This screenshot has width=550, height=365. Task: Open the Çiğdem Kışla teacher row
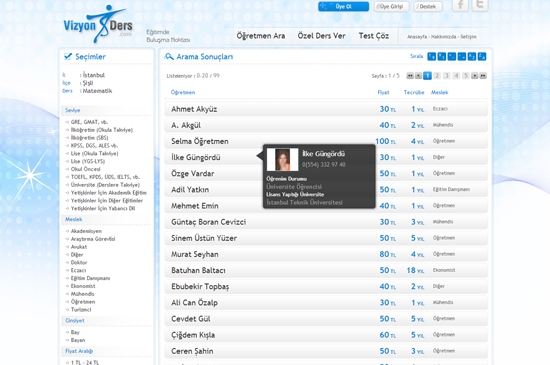point(326,335)
